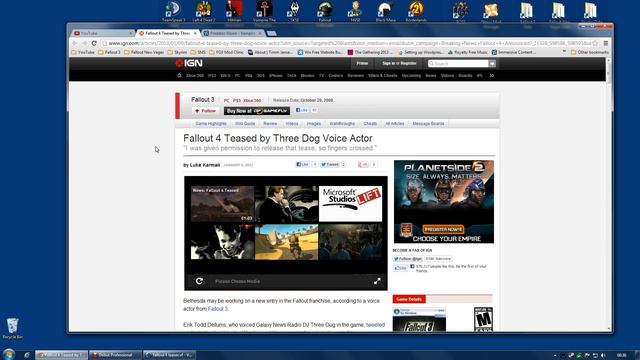Click the Register Now button in Planetside ad
This screenshot has width=640, height=360.
pos(443,229)
